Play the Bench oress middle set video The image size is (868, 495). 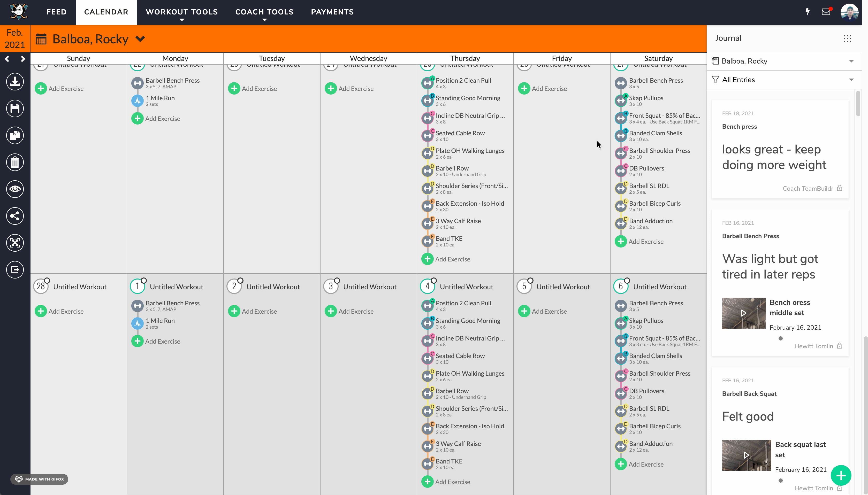743,313
